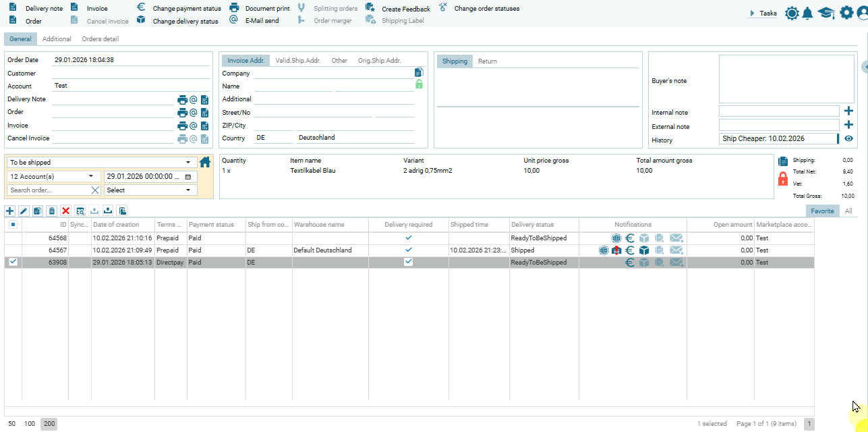Toggle the select-all checkbox in grid header
This screenshot has height=432, width=868.
coord(13,224)
